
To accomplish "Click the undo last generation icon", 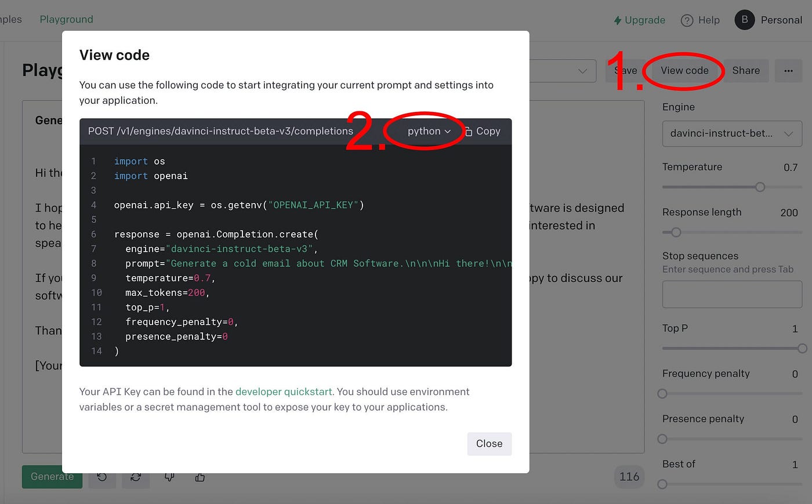I will point(102,477).
